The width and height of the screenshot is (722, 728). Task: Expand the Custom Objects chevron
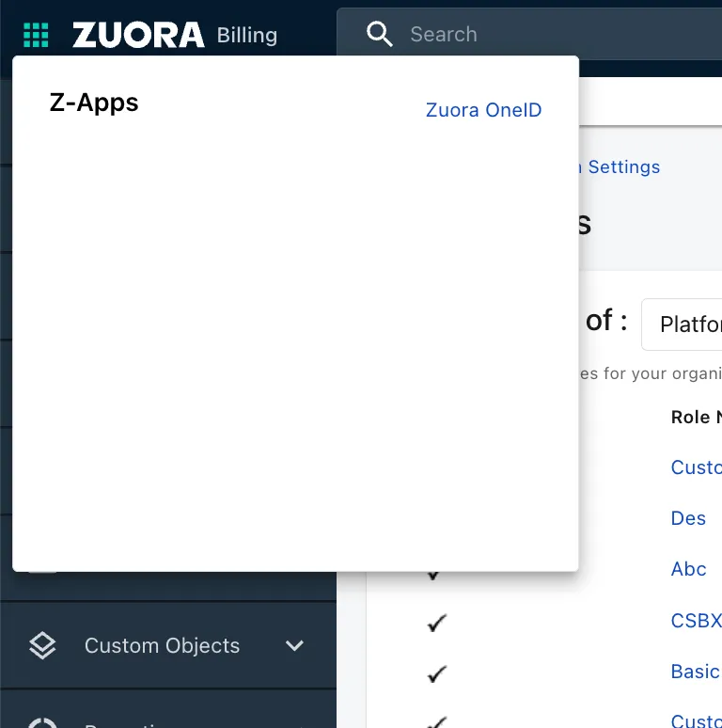(294, 645)
